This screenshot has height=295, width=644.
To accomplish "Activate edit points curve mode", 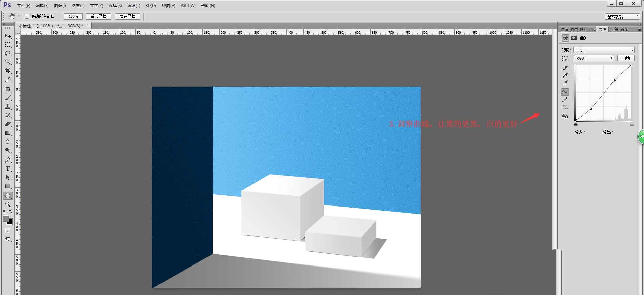I will (x=565, y=92).
